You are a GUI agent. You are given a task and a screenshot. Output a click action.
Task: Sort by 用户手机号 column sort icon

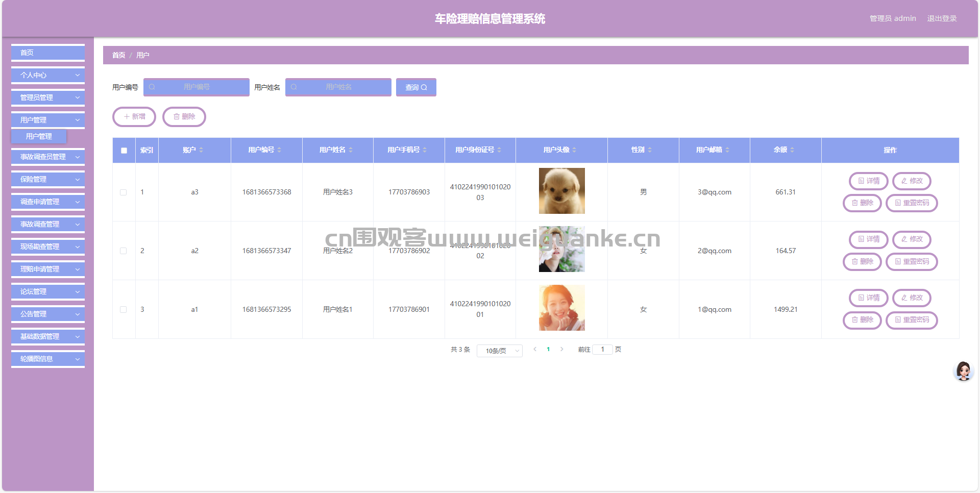425,150
